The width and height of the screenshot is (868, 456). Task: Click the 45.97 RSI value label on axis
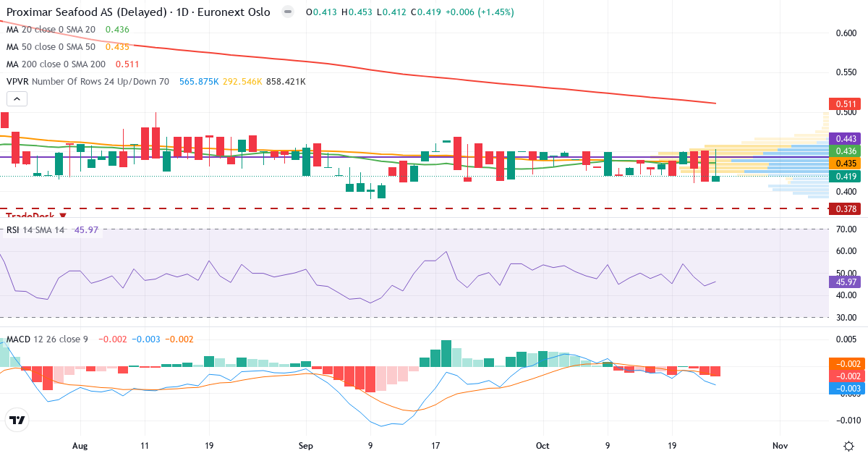[x=845, y=282]
